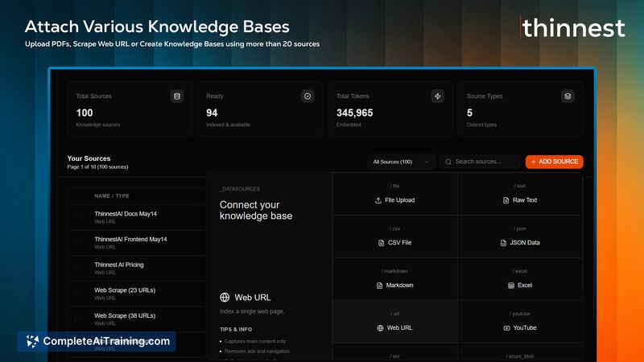Choose the Raw Text source option
The width and height of the screenshot is (644, 362).
[x=520, y=194]
